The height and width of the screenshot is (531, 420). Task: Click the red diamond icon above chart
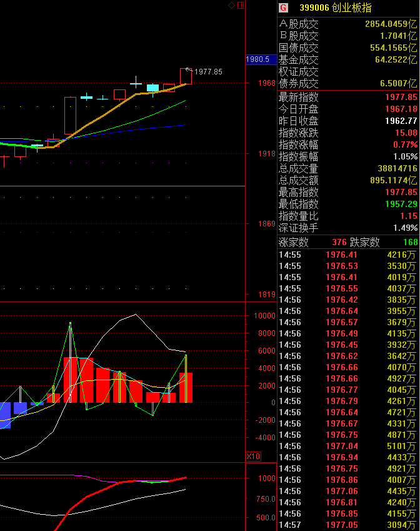231,6
